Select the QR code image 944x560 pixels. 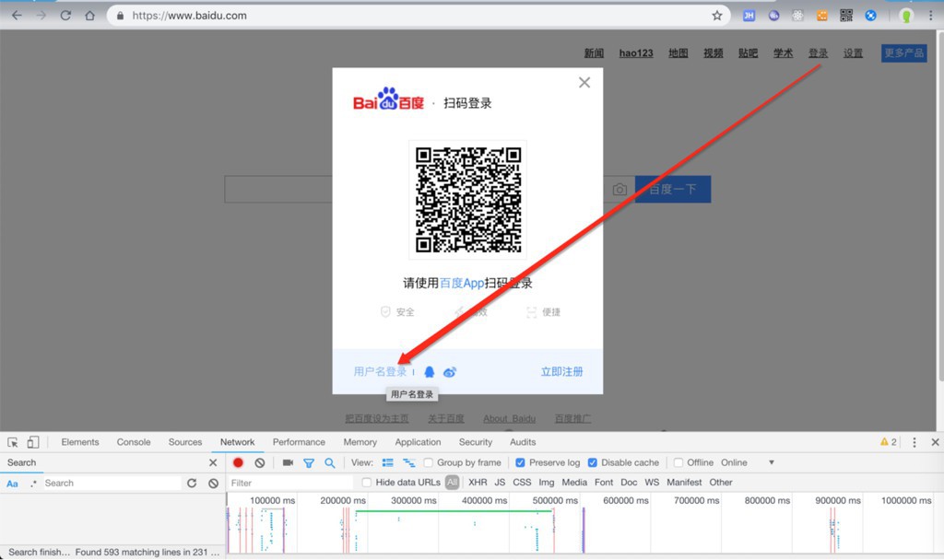pyautogui.click(x=467, y=200)
